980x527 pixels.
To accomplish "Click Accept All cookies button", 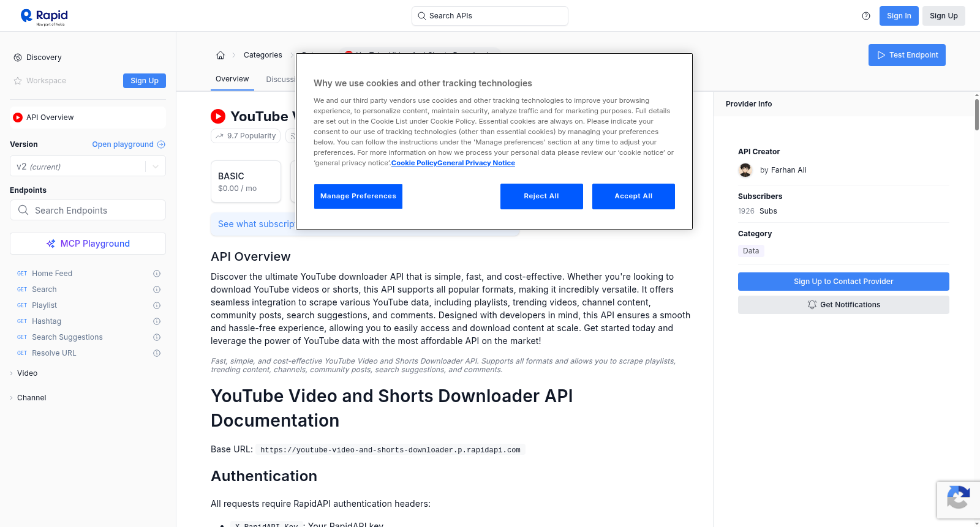I will pos(633,196).
